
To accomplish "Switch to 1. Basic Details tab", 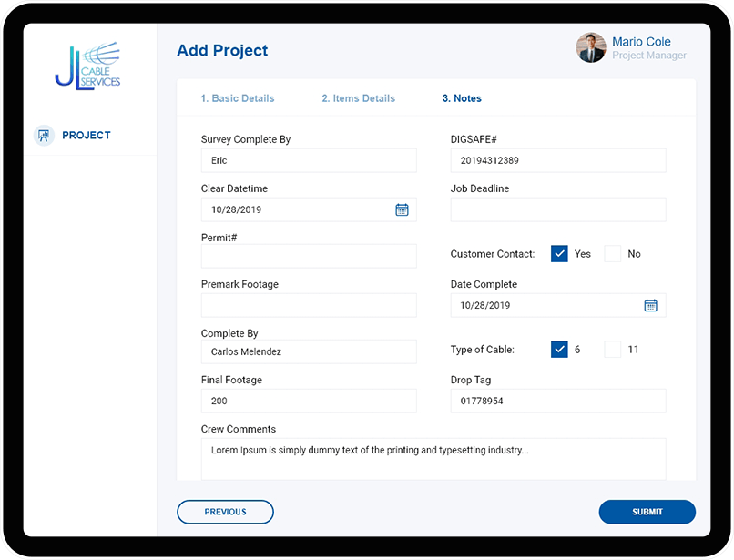I will [238, 98].
